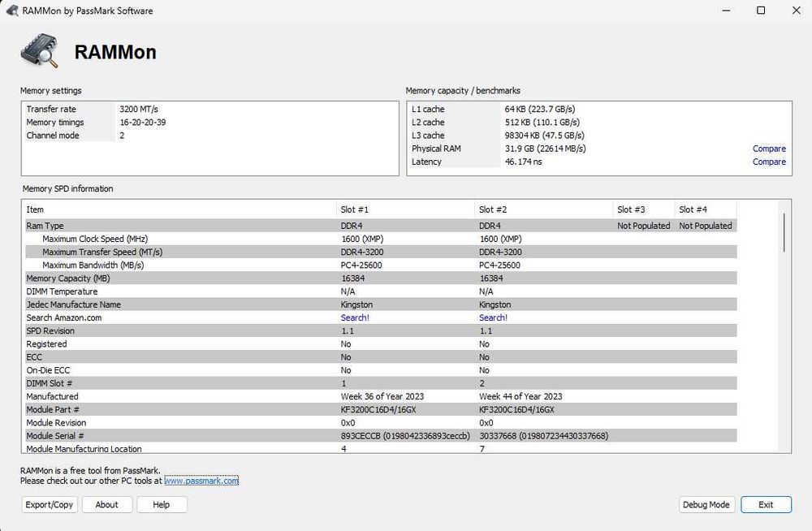Viewport: 812px width, 531px height.
Task: Open the Help button
Action: click(162, 504)
